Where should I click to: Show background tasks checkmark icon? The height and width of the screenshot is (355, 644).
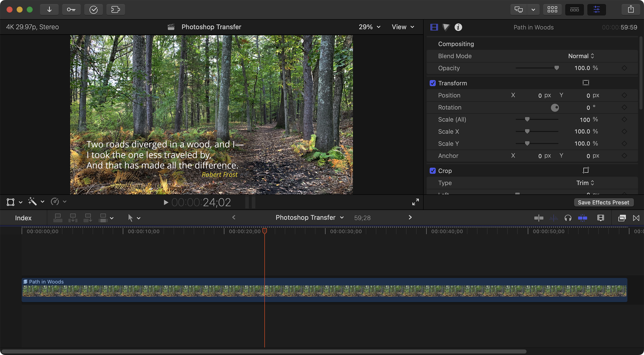(x=93, y=9)
